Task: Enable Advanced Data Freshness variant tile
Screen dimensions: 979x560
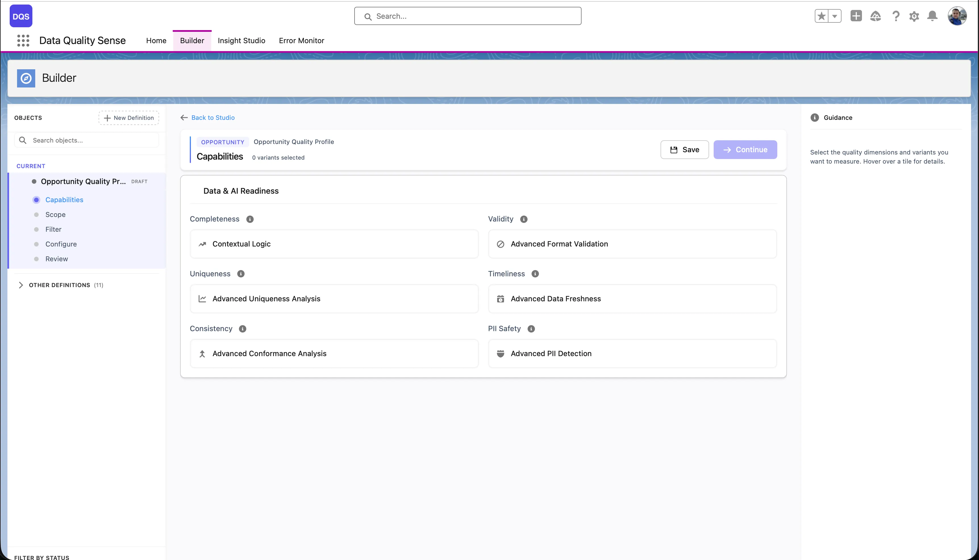Action: [632, 299]
